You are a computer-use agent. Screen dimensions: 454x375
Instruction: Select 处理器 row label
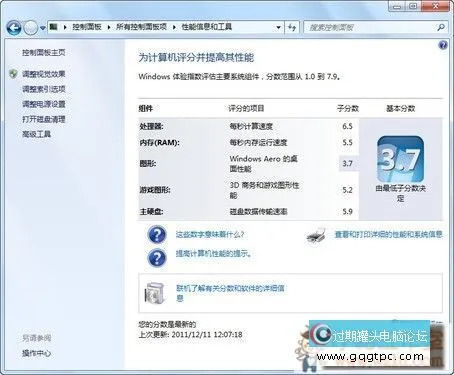tap(151, 126)
